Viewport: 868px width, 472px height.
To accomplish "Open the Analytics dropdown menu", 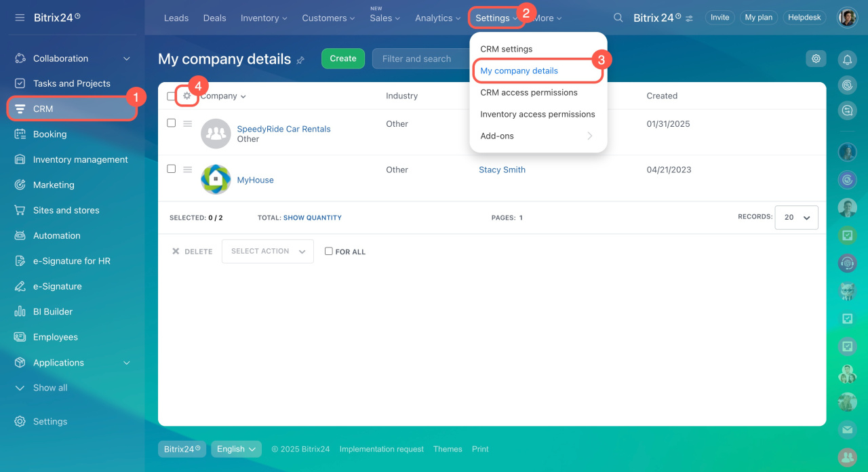I will coord(437,18).
